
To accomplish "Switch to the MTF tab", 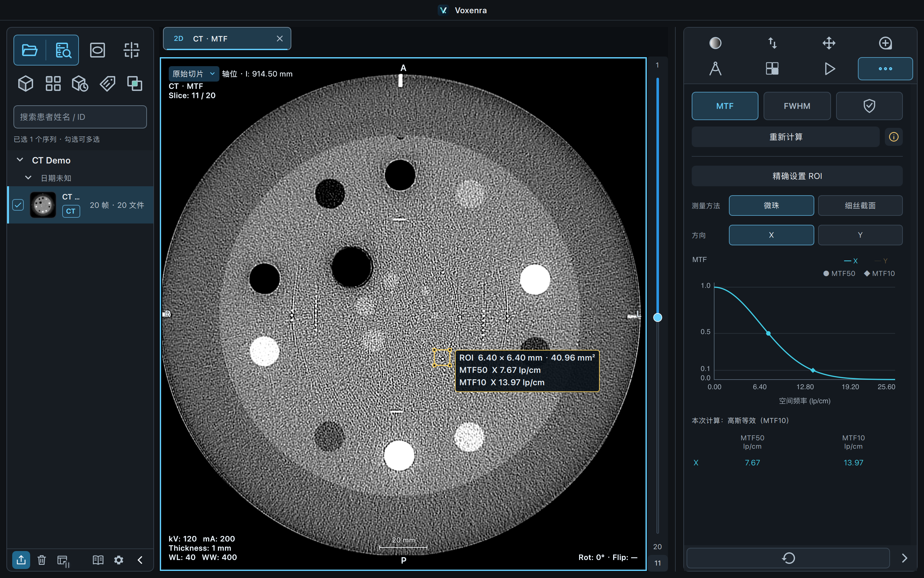I will (725, 106).
